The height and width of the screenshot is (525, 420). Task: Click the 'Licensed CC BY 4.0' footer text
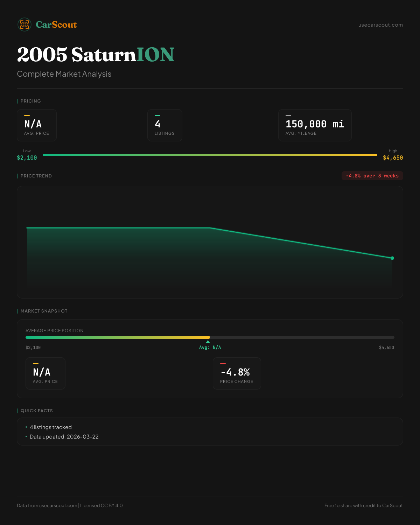coord(101,505)
